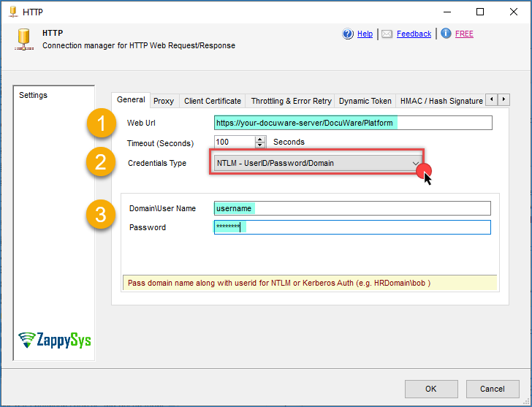Decrease timeout using the down spinner arrow

point(260,145)
